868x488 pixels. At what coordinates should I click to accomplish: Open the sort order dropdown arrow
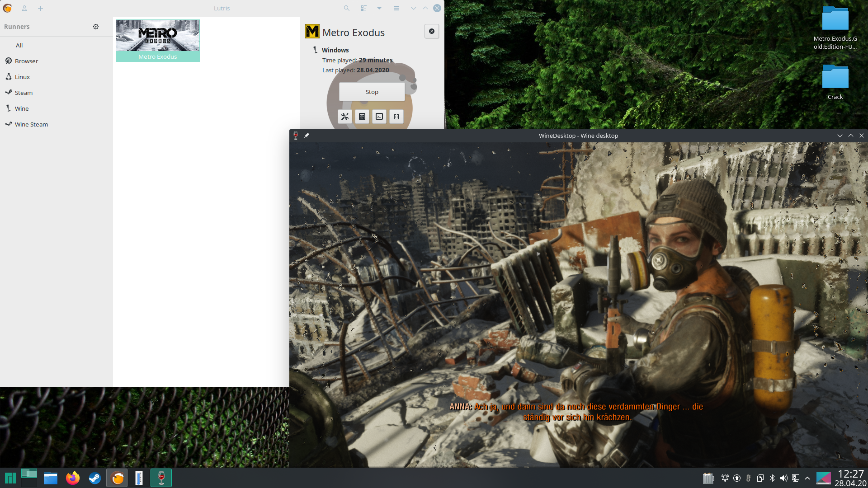[x=379, y=8]
